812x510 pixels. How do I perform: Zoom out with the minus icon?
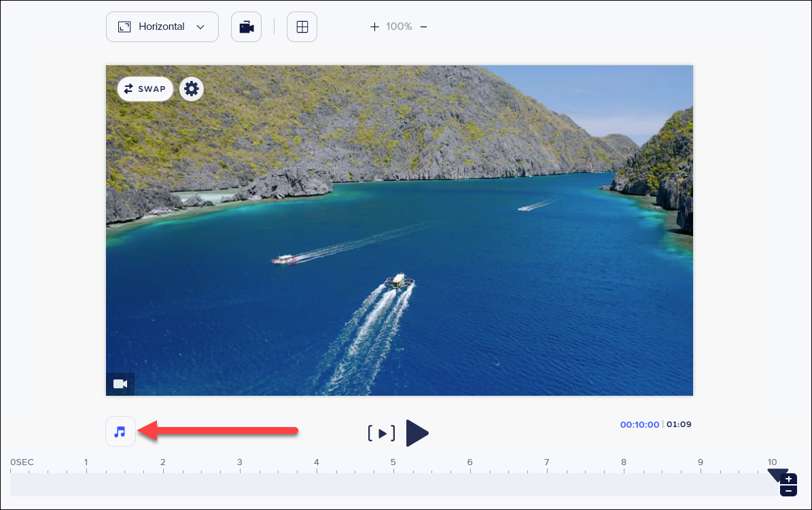(423, 27)
